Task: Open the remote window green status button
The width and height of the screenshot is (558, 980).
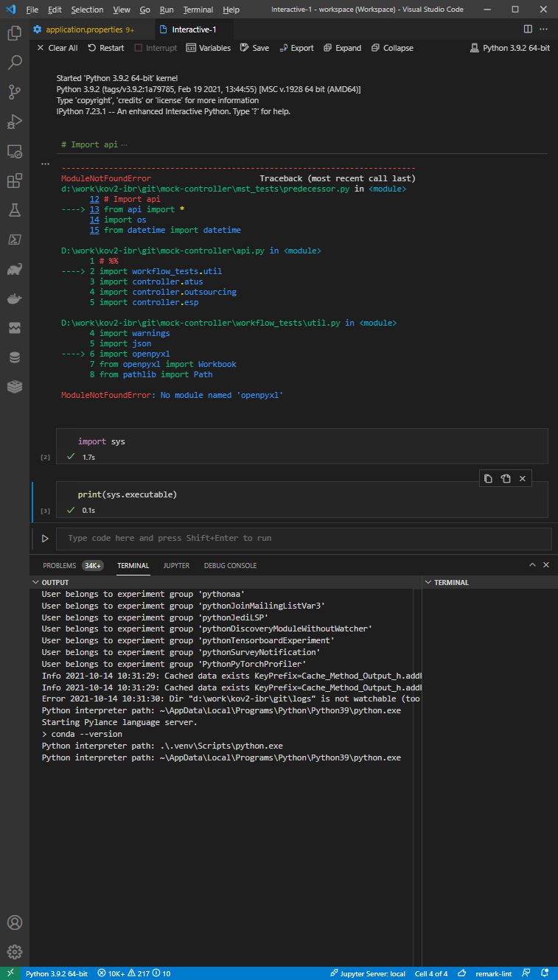Action: point(10,973)
